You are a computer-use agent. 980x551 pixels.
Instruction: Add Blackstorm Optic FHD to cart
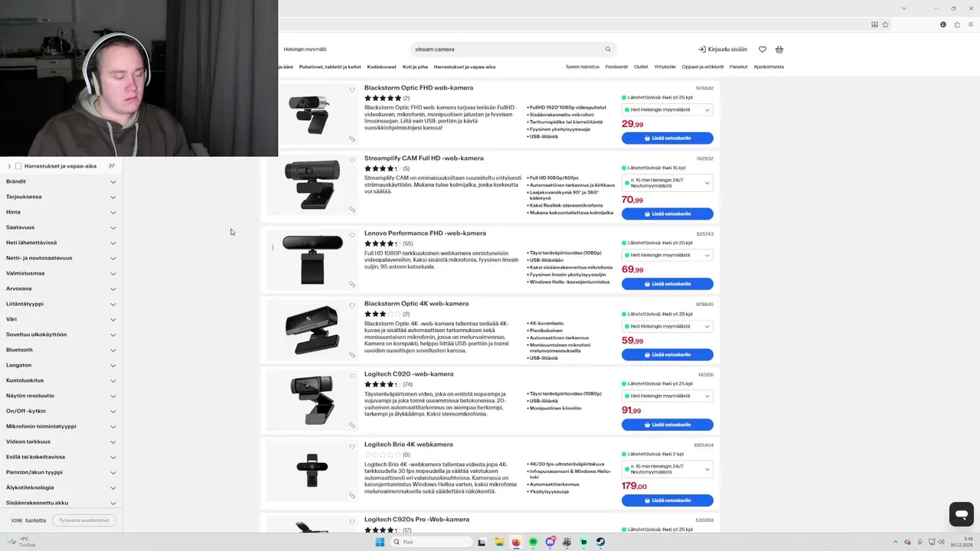tap(668, 139)
